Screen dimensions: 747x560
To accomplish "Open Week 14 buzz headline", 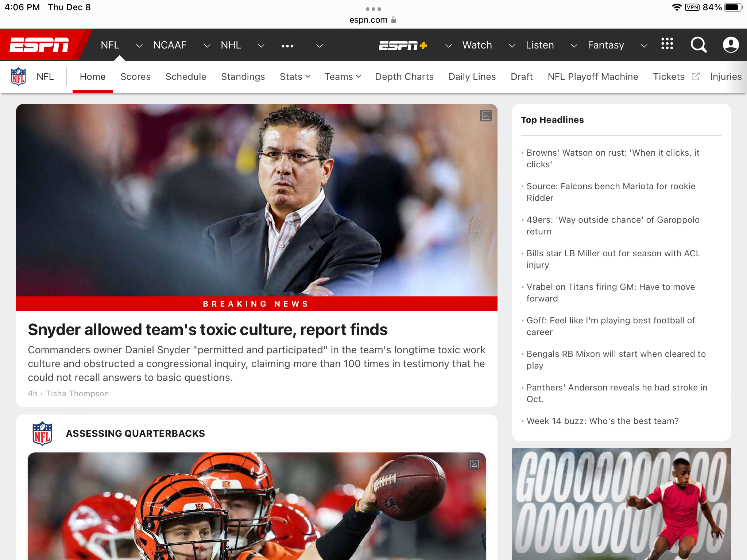I will 603,421.
